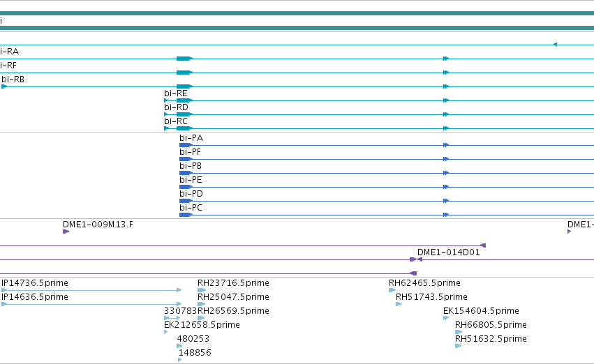This screenshot has height=364, width=594.
Task: Select the bi-RD transcript label
Action: point(176,107)
